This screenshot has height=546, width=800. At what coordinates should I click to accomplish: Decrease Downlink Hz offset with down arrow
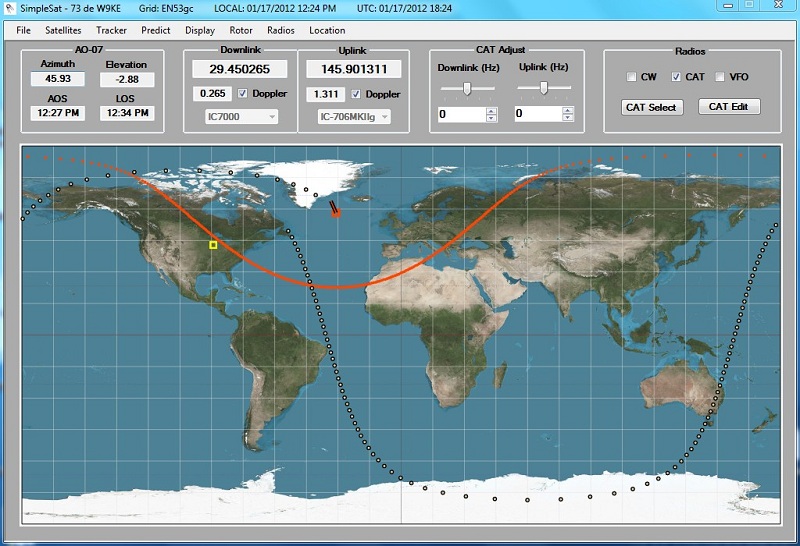point(491,118)
